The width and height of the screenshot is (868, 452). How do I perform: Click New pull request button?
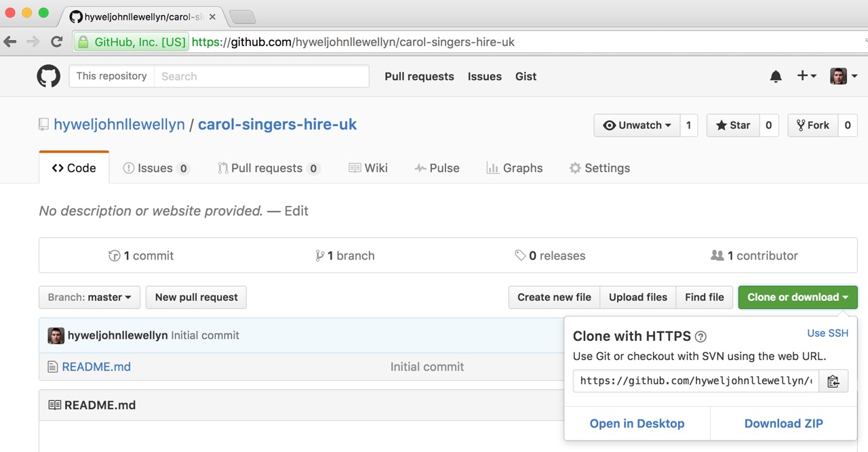click(x=196, y=297)
